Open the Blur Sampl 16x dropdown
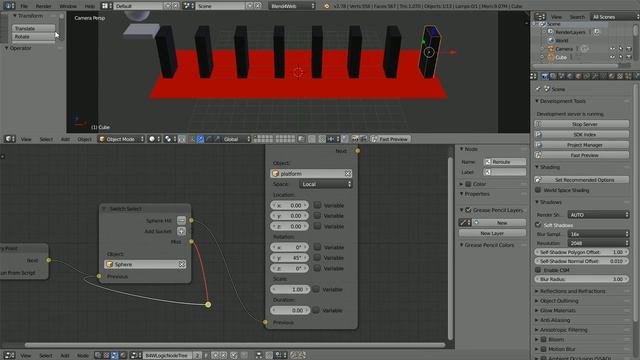 click(598, 234)
